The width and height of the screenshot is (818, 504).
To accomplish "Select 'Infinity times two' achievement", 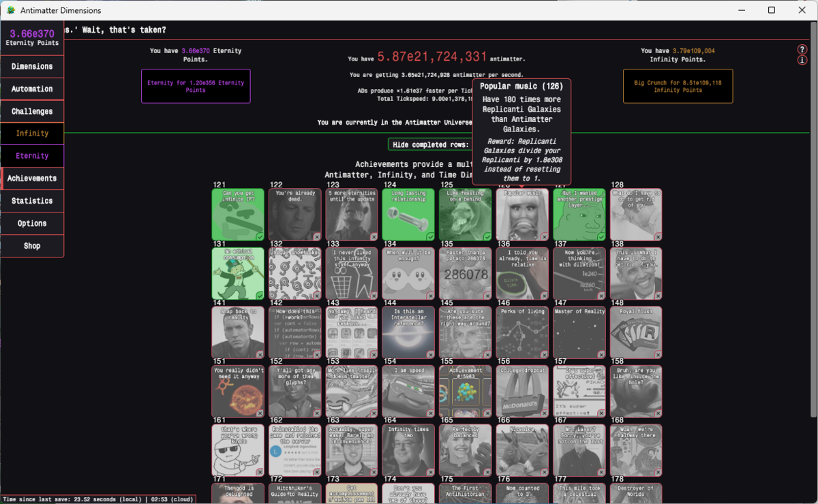I will point(408,450).
